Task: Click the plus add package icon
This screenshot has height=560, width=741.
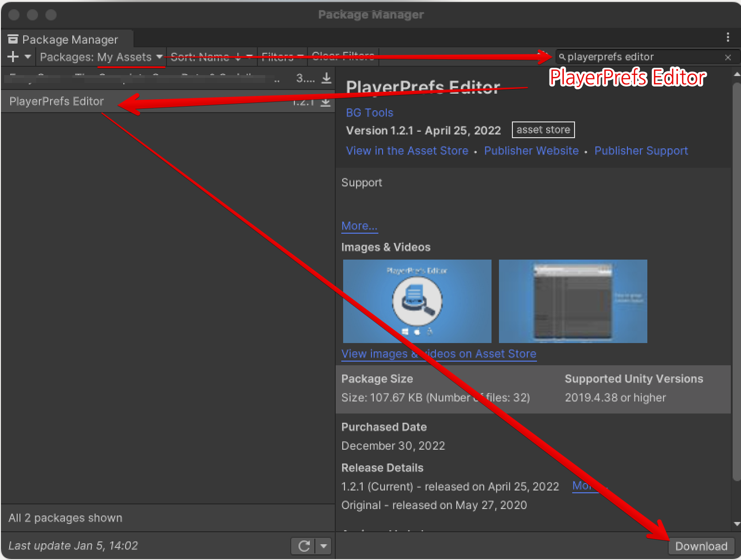Action: pyautogui.click(x=13, y=57)
